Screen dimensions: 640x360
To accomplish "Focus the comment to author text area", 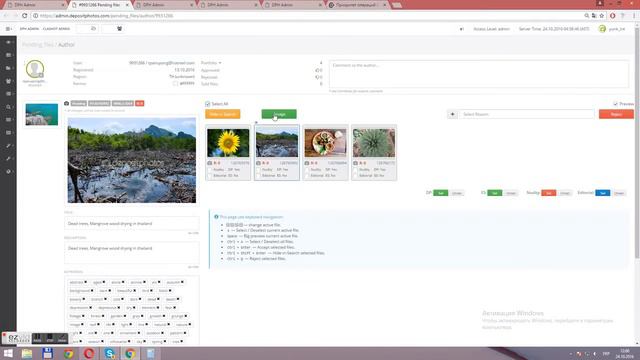I will (x=479, y=74).
